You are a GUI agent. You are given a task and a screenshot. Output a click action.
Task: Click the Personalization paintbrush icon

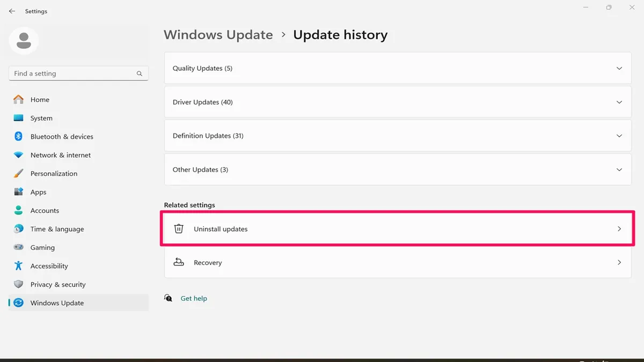coord(19,173)
